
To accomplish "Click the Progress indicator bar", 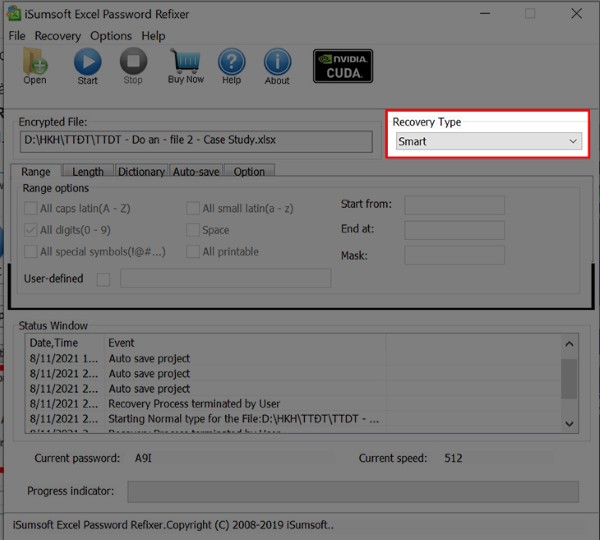I will 352,491.
